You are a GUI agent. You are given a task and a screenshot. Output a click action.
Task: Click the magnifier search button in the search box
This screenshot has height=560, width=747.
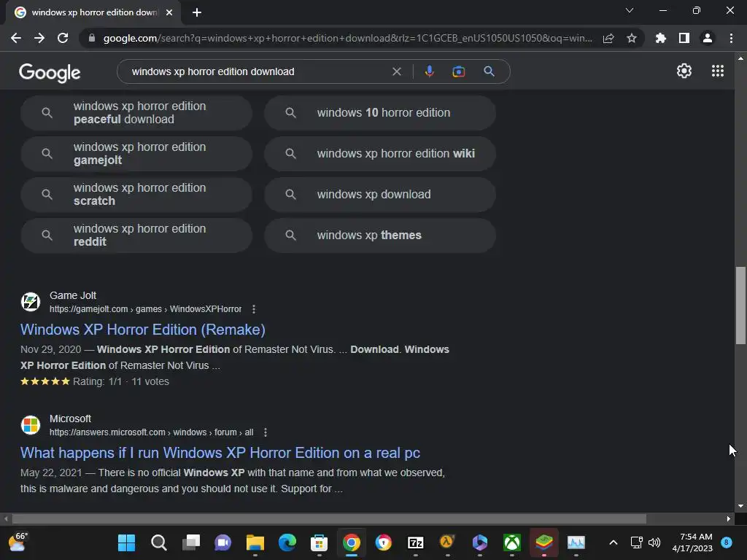pyautogui.click(x=489, y=71)
